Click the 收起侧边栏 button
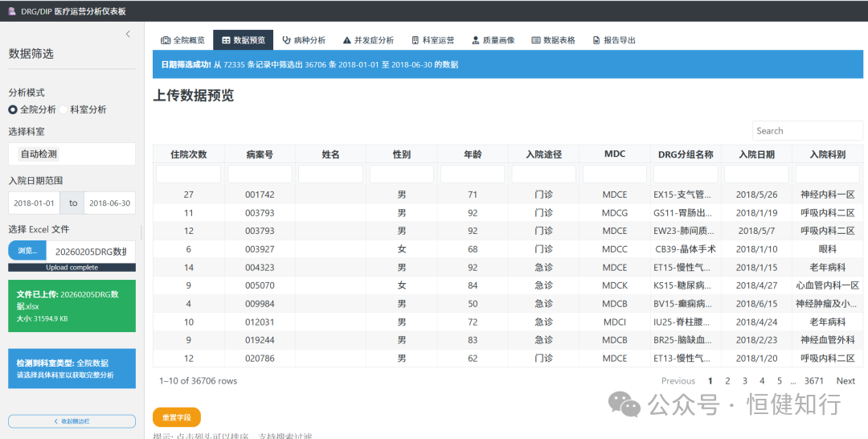This screenshot has height=439, width=868. [x=72, y=421]
